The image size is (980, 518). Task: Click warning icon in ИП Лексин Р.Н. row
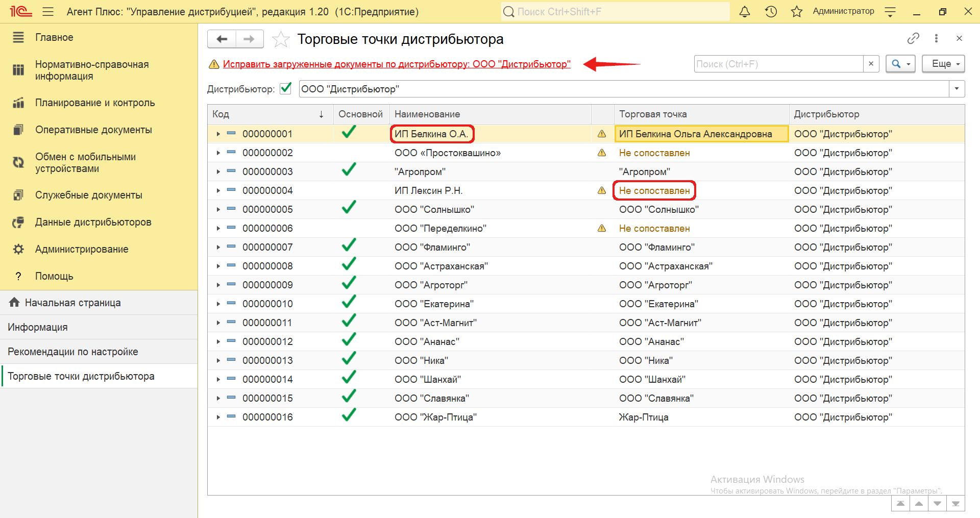coord(602,190)
